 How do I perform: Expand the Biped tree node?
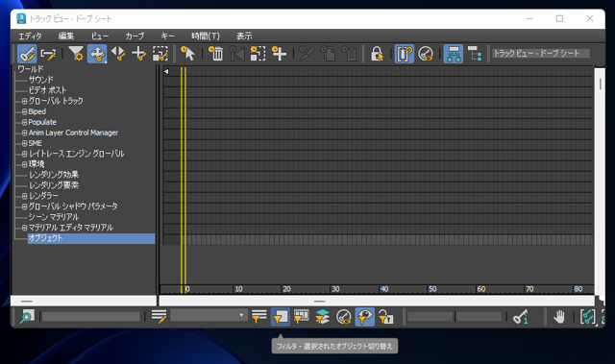[24, 111]
